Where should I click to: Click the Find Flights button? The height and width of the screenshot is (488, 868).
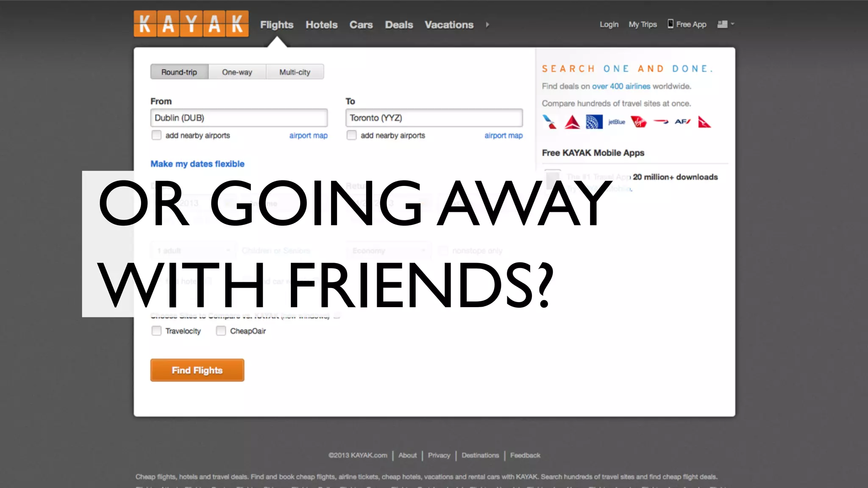(x=197, y=370)
